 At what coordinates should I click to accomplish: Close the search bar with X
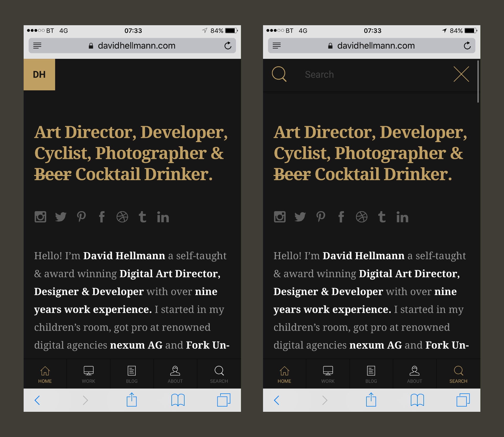(x=461, y=74)
